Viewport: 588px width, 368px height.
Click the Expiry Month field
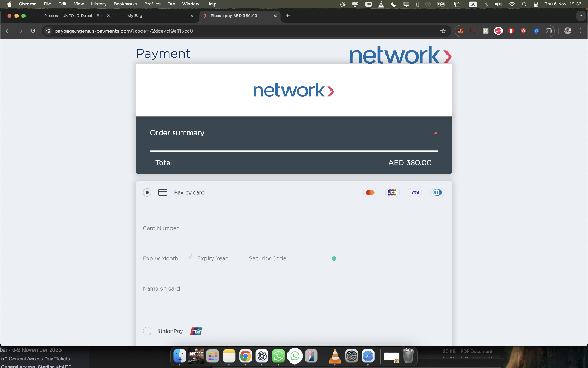tap(162, 258)
